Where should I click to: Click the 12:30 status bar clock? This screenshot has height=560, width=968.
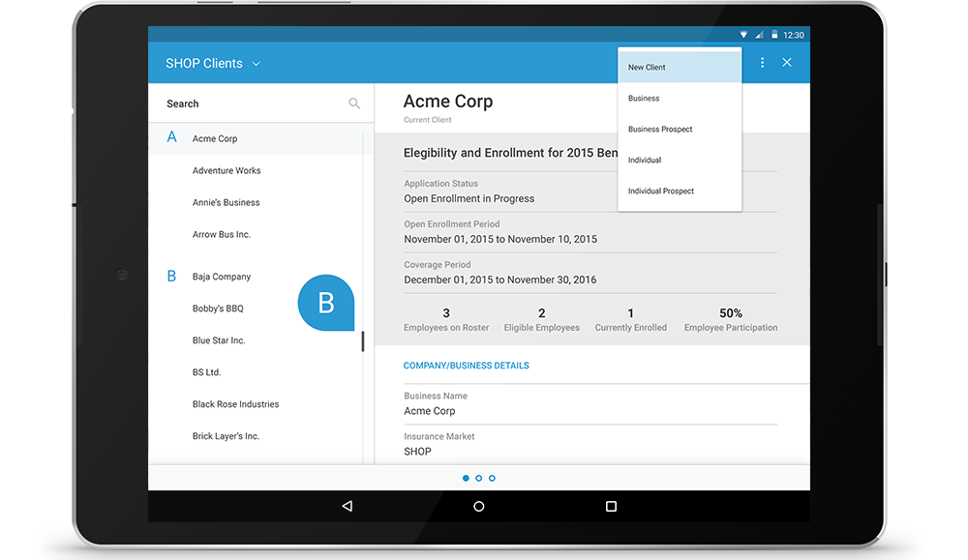(794, 35)
